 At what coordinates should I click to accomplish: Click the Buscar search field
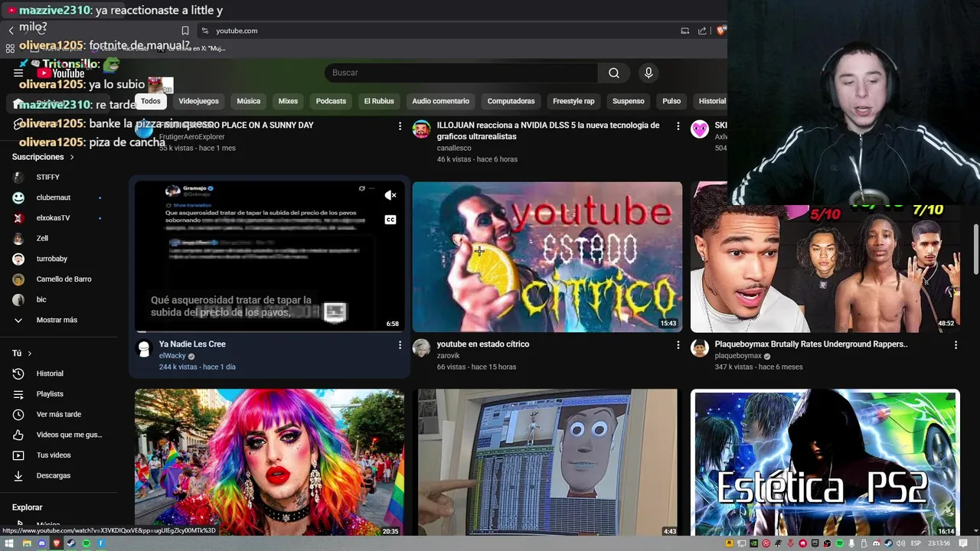(461, 73)
